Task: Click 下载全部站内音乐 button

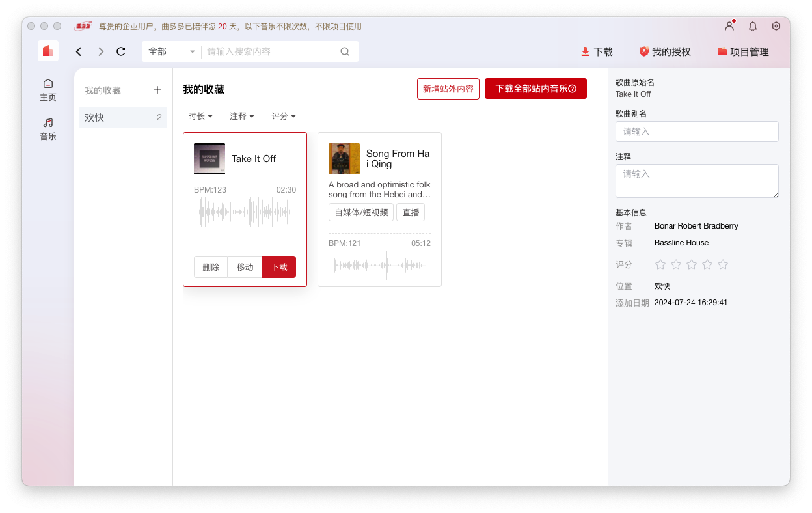Action: tap(535, 89)
